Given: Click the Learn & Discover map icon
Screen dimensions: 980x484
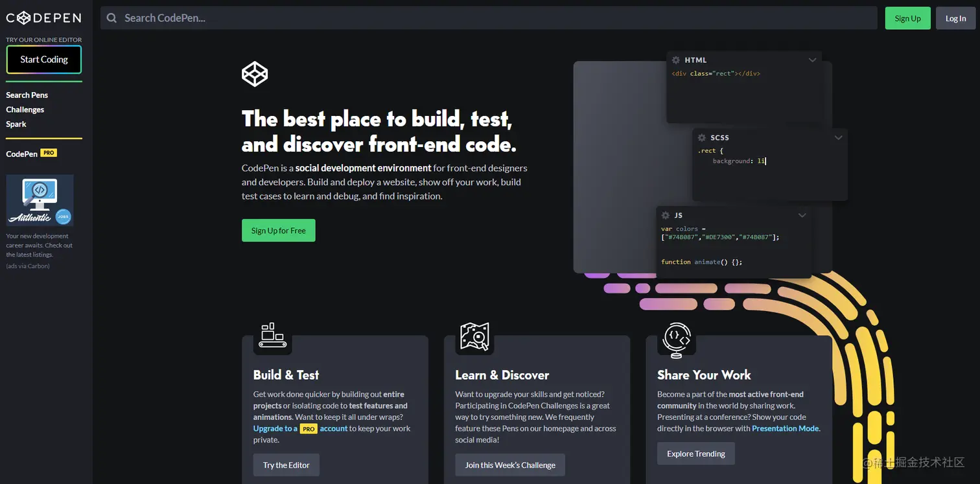Looking at the screenshot, I should coord(474,337).
